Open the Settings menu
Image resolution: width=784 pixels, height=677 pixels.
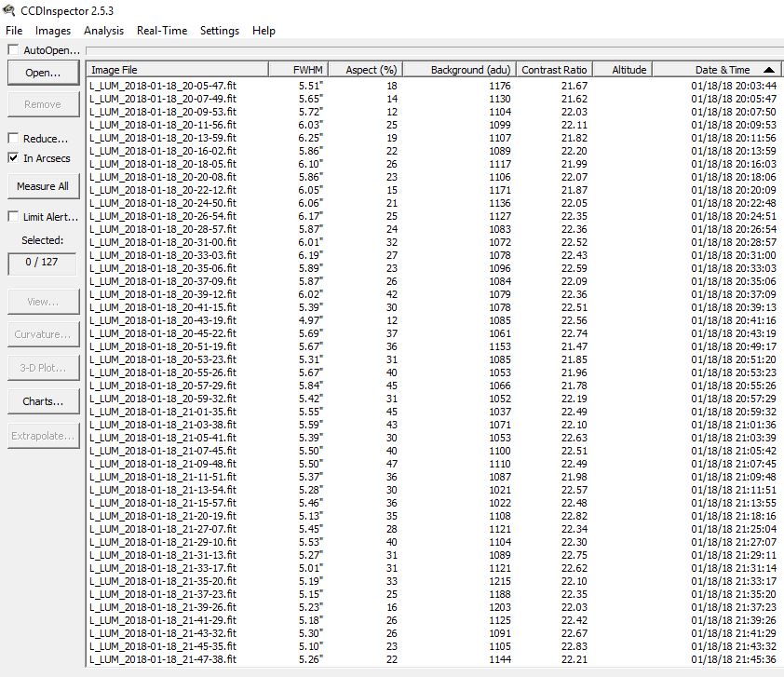click(220, 31)
